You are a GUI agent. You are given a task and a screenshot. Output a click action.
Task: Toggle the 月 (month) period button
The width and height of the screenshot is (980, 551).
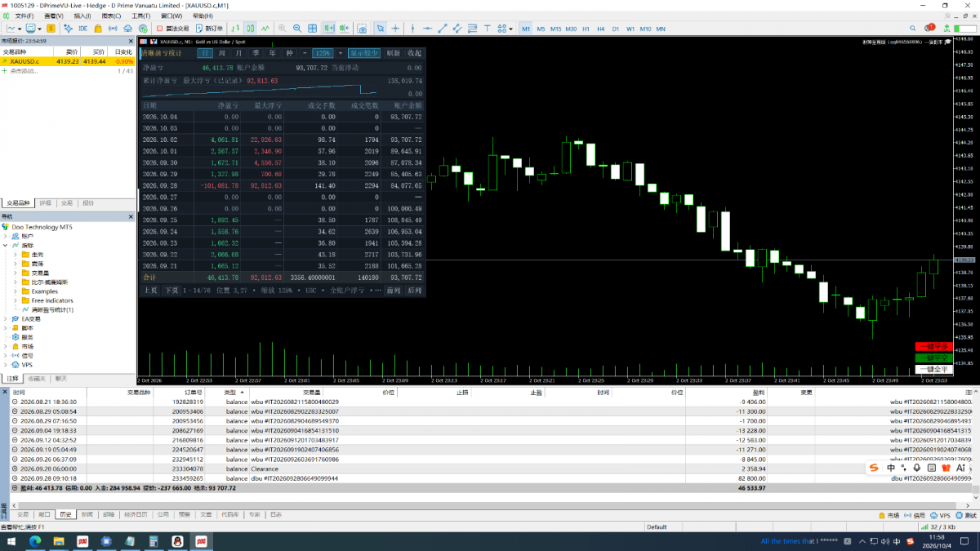[240, 53]
